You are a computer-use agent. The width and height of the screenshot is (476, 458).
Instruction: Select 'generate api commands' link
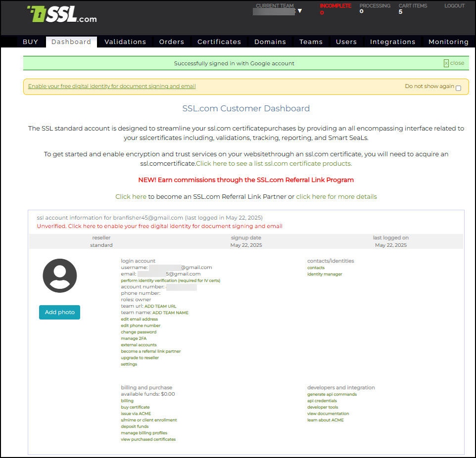click(332, 394)
